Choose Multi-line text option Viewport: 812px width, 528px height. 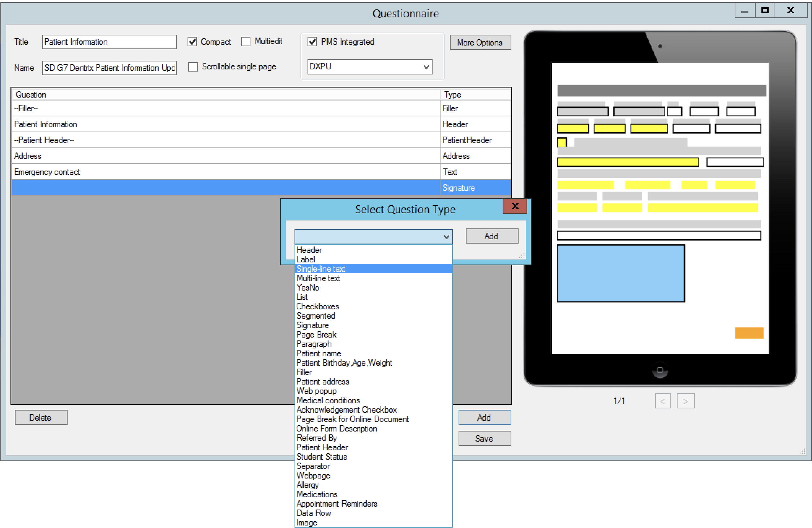(373, 278)
